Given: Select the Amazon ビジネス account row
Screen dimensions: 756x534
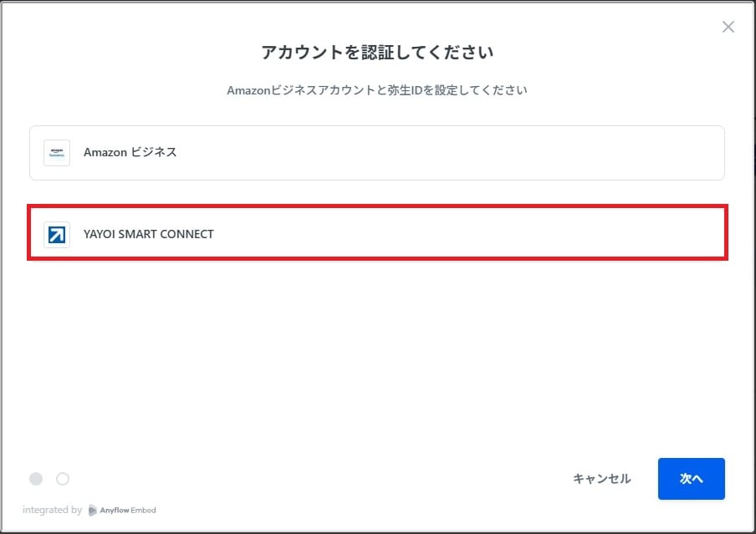Looking at the screenshot, I should (x=377, y=153).
